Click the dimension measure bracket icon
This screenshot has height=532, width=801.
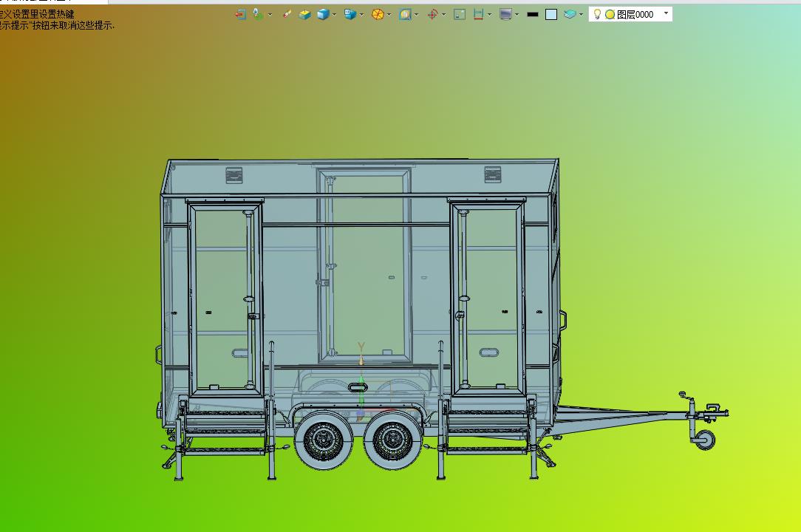(x=478, y=15)
